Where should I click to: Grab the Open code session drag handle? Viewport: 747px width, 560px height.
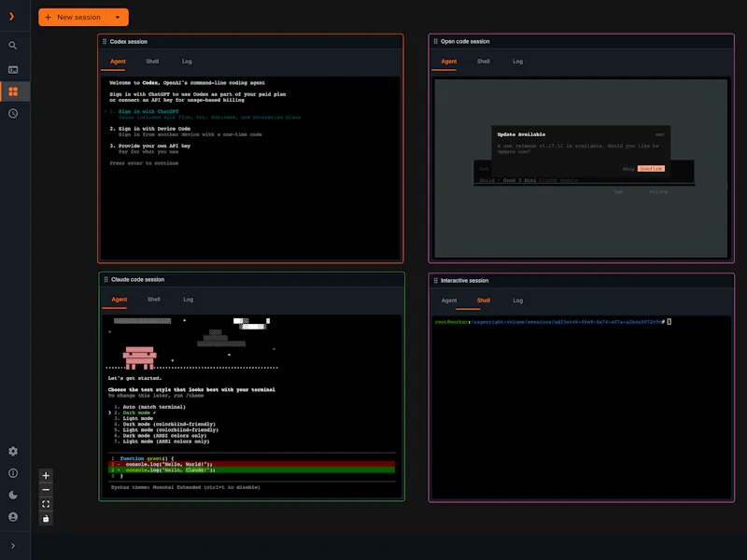pos(435,41)
